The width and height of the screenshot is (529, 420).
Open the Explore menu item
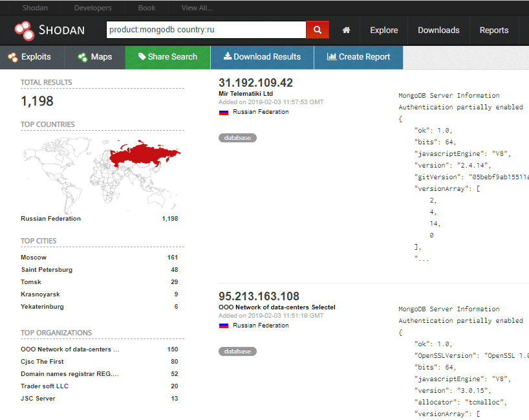pos(384,30)
